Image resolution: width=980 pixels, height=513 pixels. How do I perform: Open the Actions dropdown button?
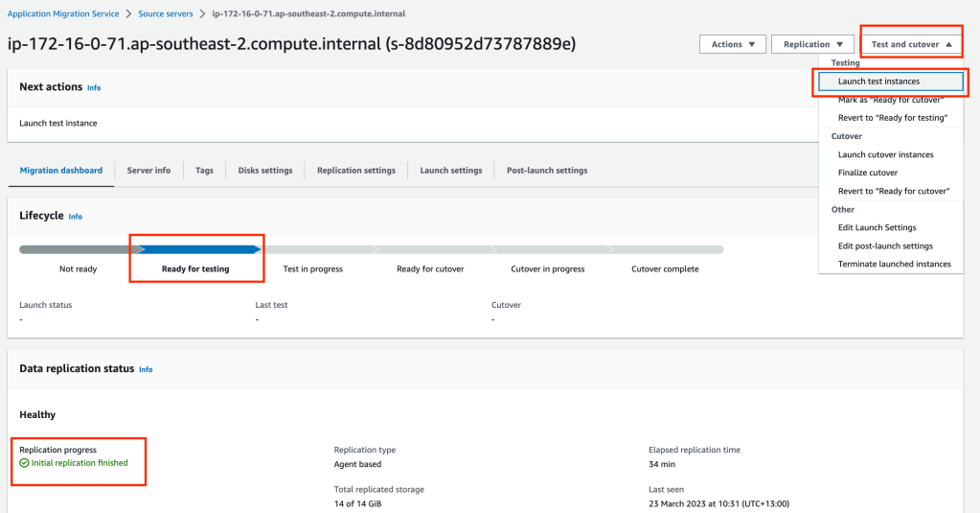733,44
